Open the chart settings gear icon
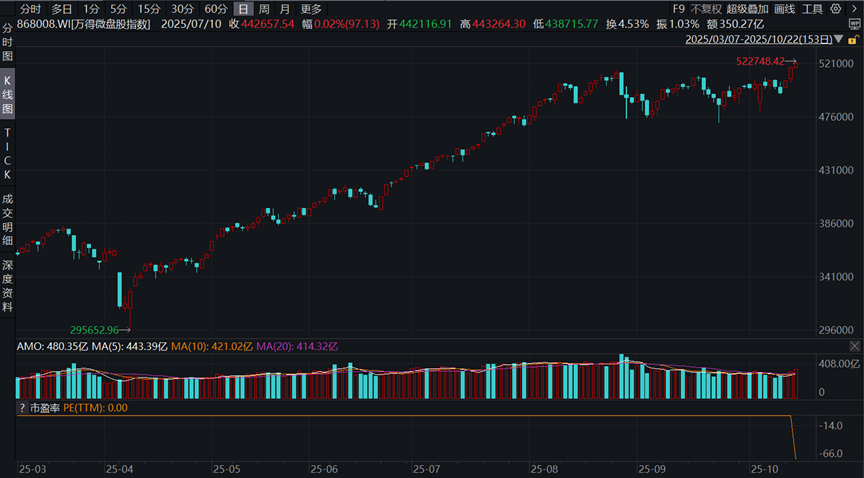Screen dimensions: 864x478 coord(836,8)
